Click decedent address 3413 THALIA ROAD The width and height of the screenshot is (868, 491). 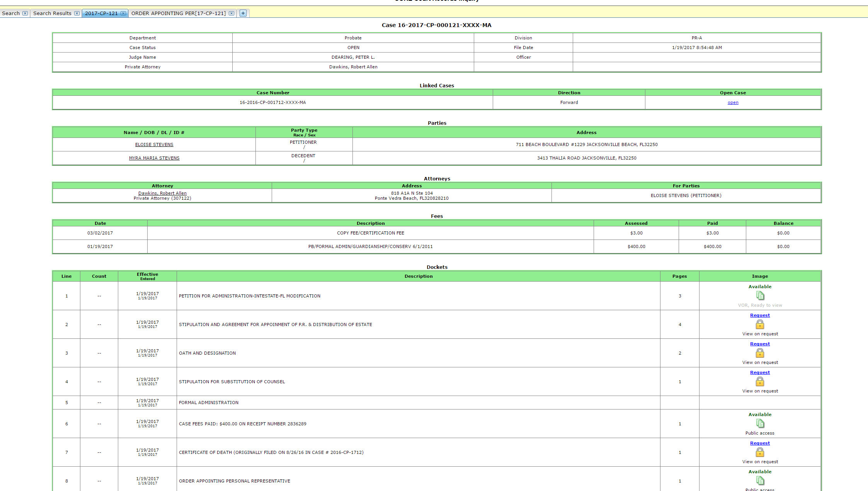pyautogui.click(x=587, y=158)
